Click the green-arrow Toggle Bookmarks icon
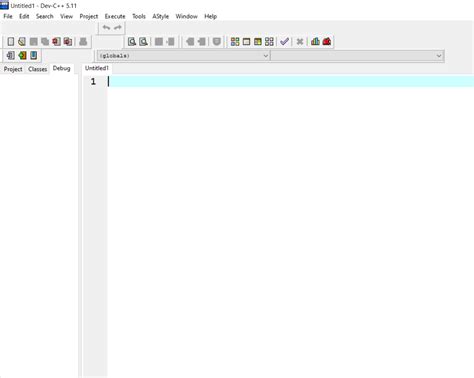474x378 pixels. pos(22,55)
